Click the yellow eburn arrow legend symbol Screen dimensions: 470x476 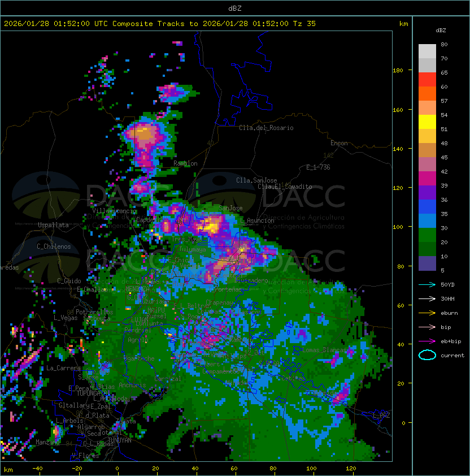427,313
